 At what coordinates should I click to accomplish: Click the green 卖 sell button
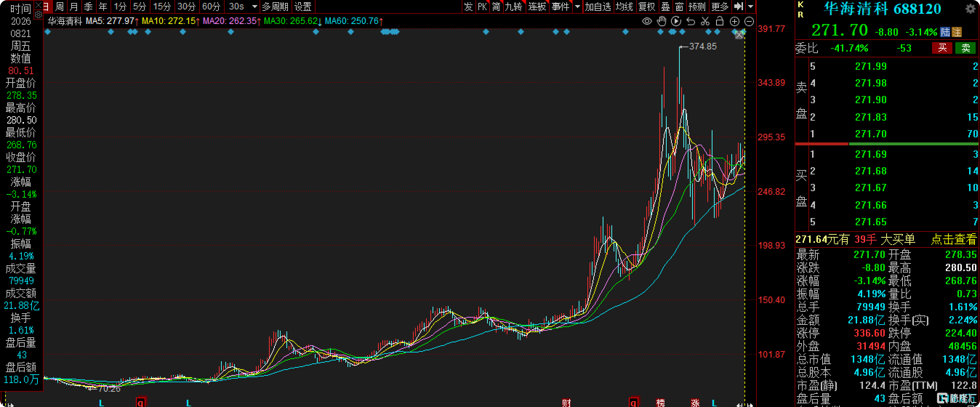tap(965, 48)
